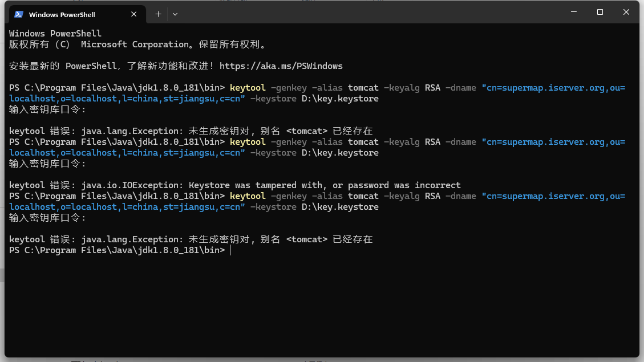Click the last keytool error line at bottom

[x=191, y=239]
